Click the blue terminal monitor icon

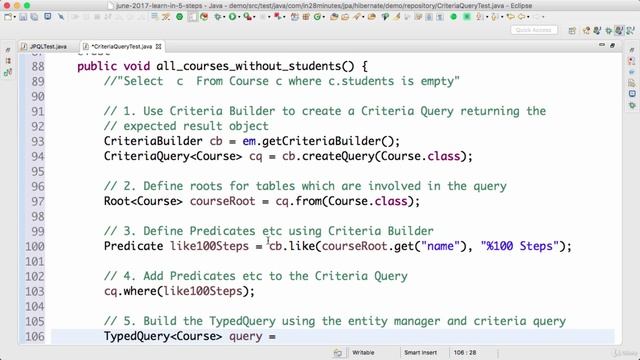(48, 16)
